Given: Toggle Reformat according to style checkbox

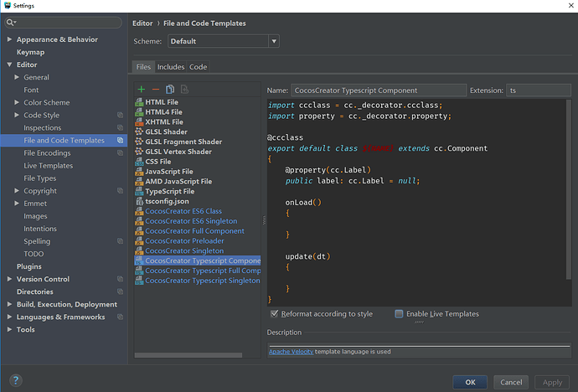Looking at the screenshot, I should pos(275,314).
